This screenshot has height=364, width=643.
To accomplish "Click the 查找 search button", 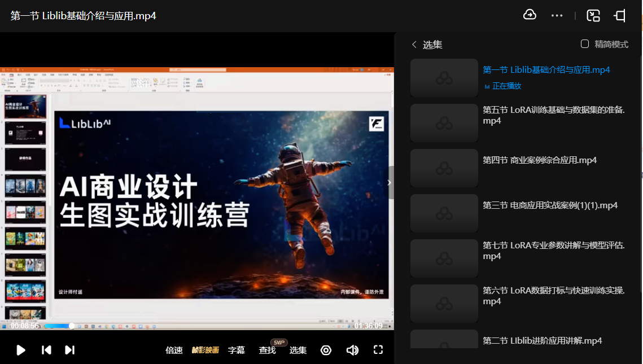I will coord(267,350).
